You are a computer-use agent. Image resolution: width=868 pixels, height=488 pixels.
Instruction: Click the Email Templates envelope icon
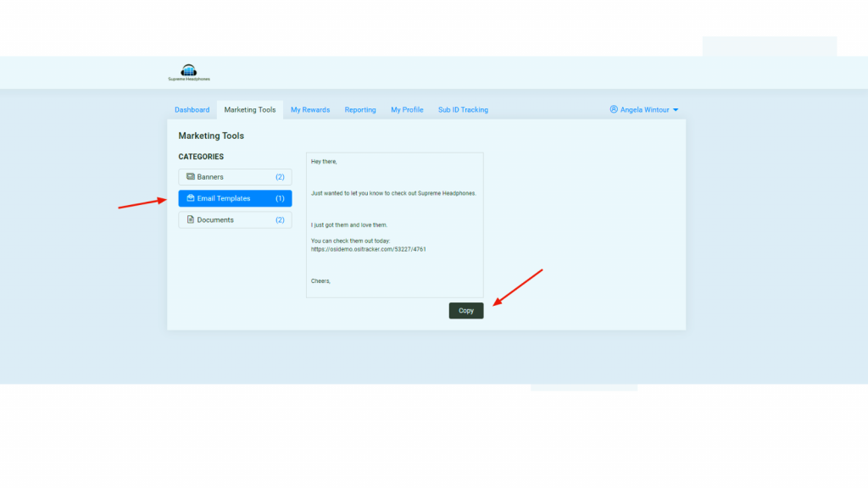coord(191,198)
